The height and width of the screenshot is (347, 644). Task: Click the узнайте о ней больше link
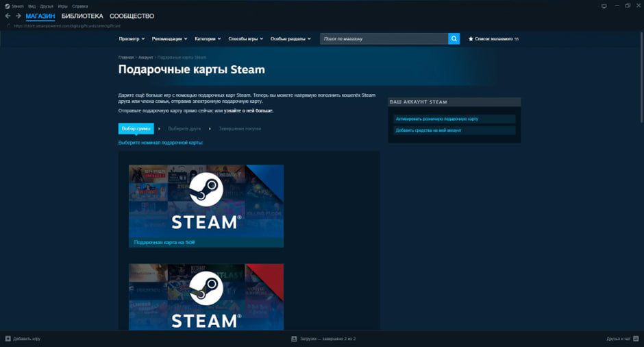pos(249,110)
